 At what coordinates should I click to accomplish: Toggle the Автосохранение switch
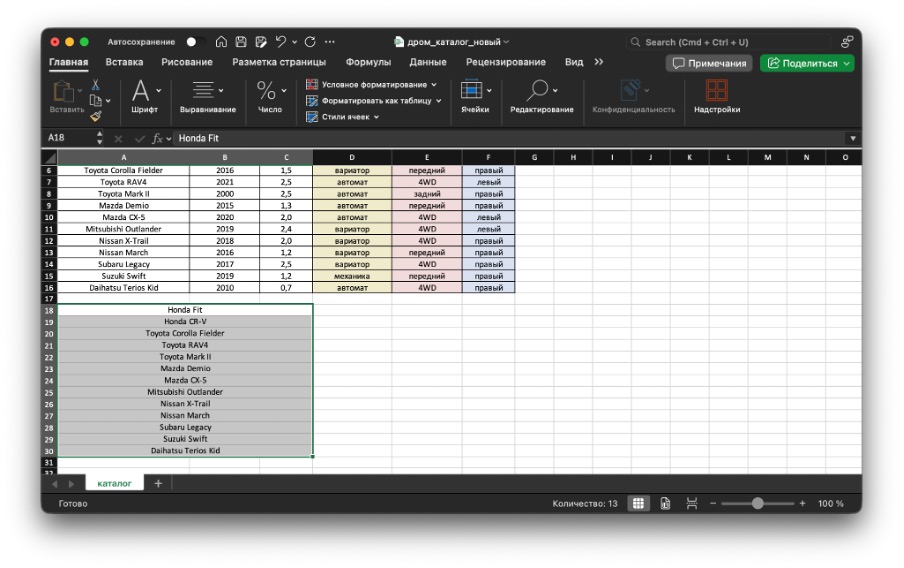tap(195, 42)
